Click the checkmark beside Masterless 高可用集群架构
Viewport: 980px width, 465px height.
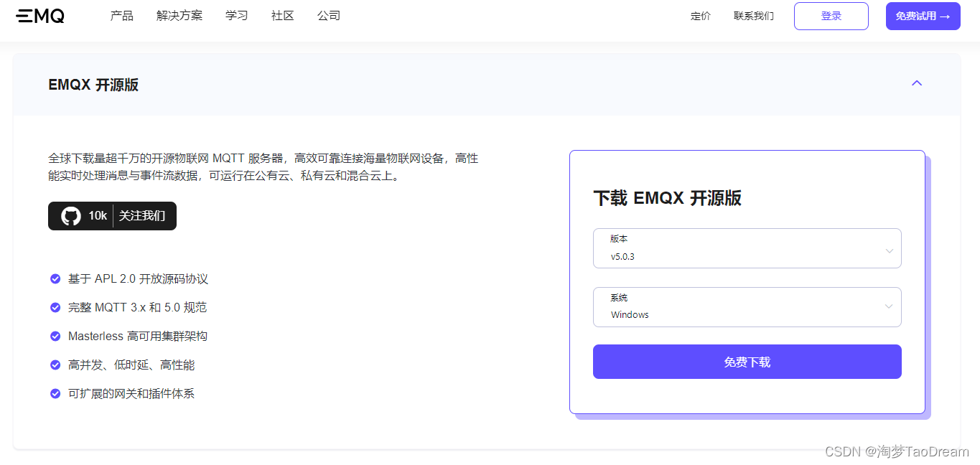pos(55,336)
